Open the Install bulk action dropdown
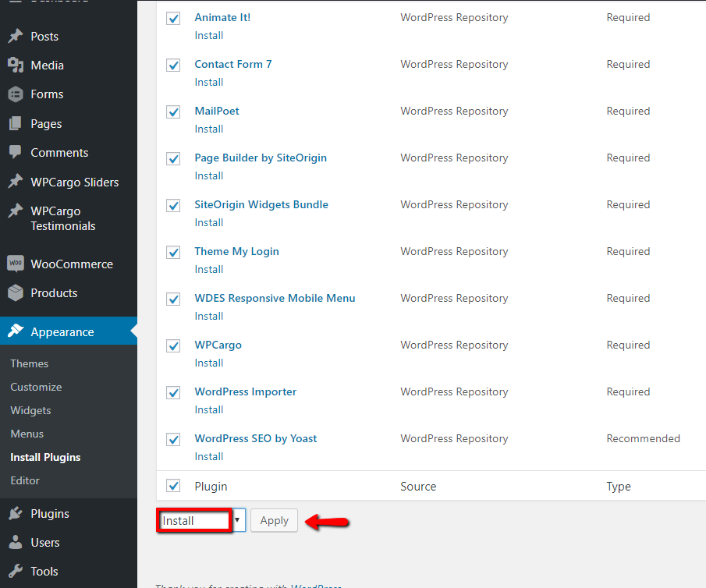 pyautogui.click(x=201, y=521)
